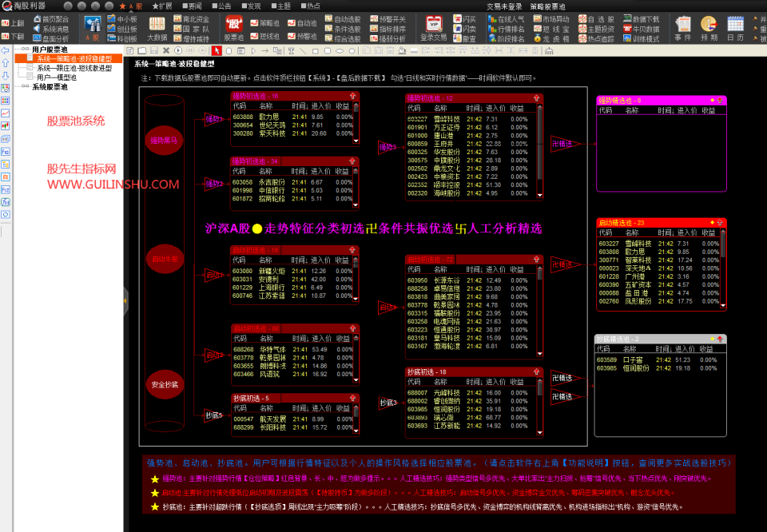The height and width of the screenshot is (532, 767).
Task: Click the 南北资金 button
Action: (191, 19)
